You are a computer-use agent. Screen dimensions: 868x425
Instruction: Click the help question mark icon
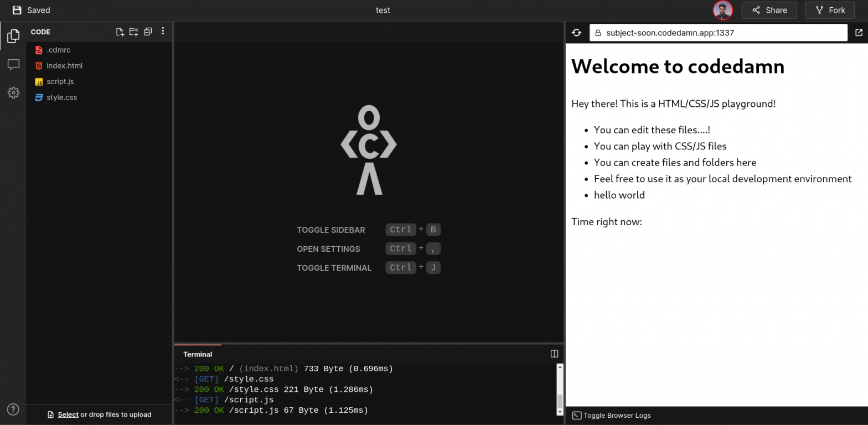(13, 410)
